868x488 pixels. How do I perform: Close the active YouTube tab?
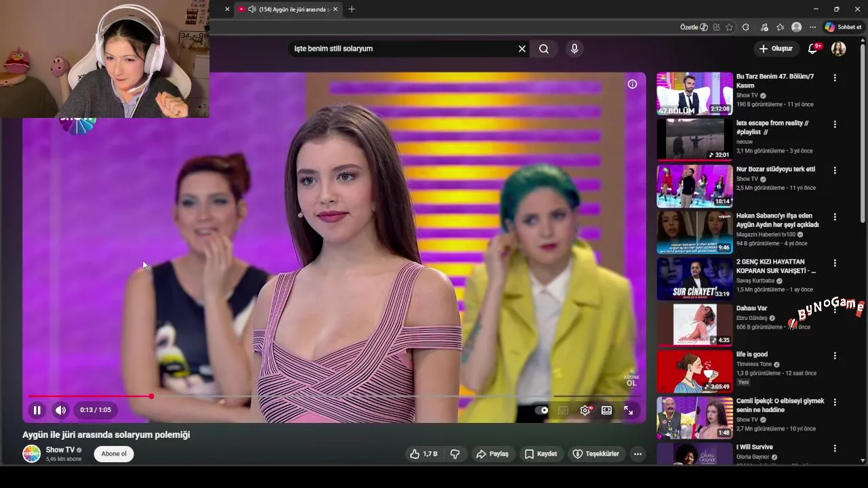335,9
